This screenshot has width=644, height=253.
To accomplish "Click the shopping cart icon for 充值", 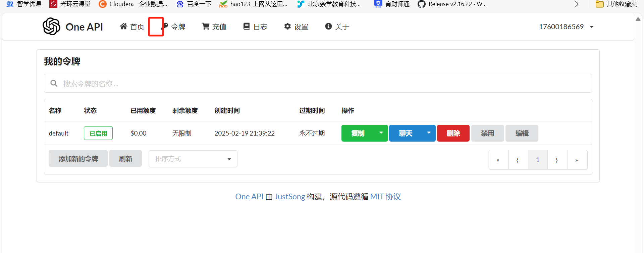I will 206,26.
